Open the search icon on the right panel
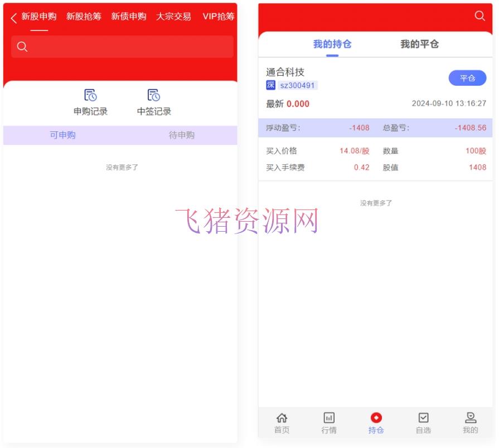499x448 pixels. pyautogui.click(x=480, y=16)
